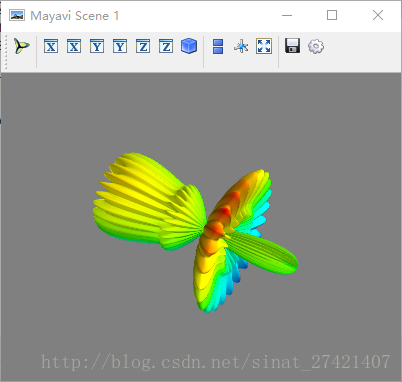
Task: Select the leftmost Y axis view icon
Action: click(x=97, y=46)
